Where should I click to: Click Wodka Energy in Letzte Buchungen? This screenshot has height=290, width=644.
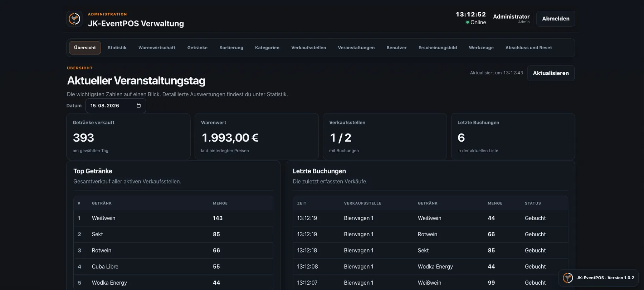click(x=435, y=266)
